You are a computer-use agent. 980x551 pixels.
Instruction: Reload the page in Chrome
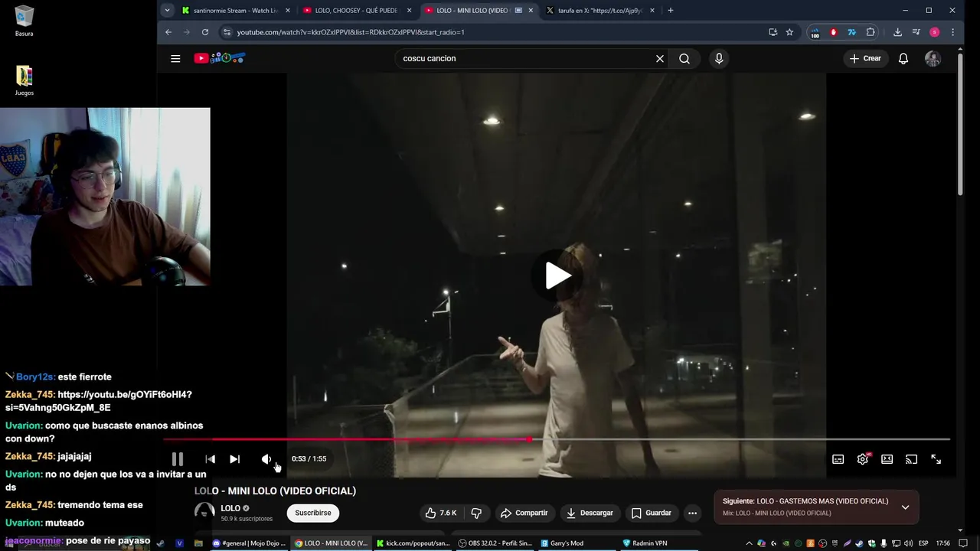[205, 32]
